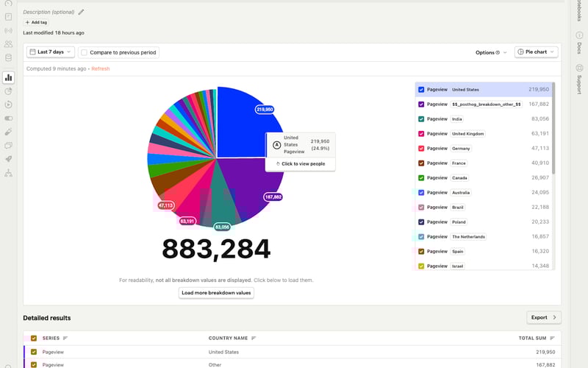Uncheck Brazil Pageview legend checkbox
The width and height of the screenshot is (588, 368).
point(421,208)
